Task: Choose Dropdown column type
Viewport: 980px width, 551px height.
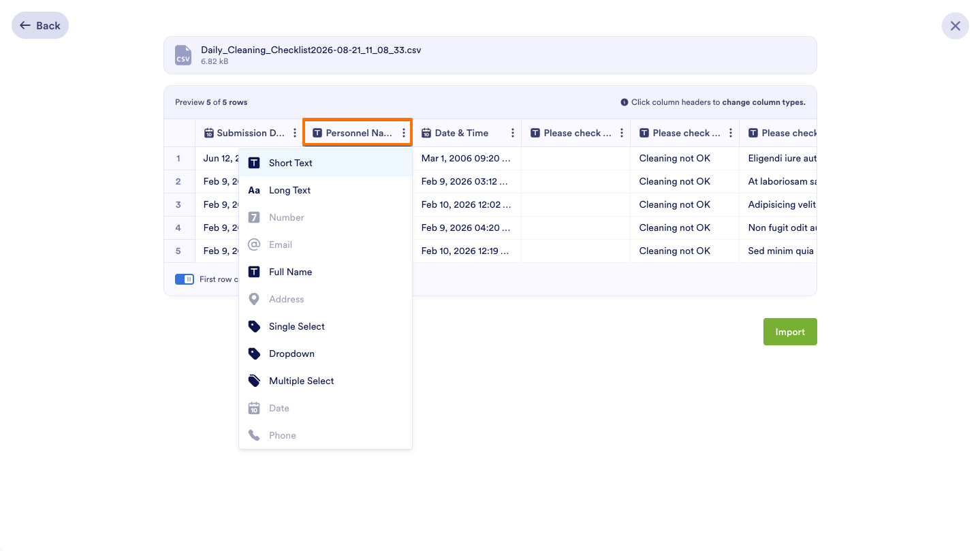Action: [326, 353]
